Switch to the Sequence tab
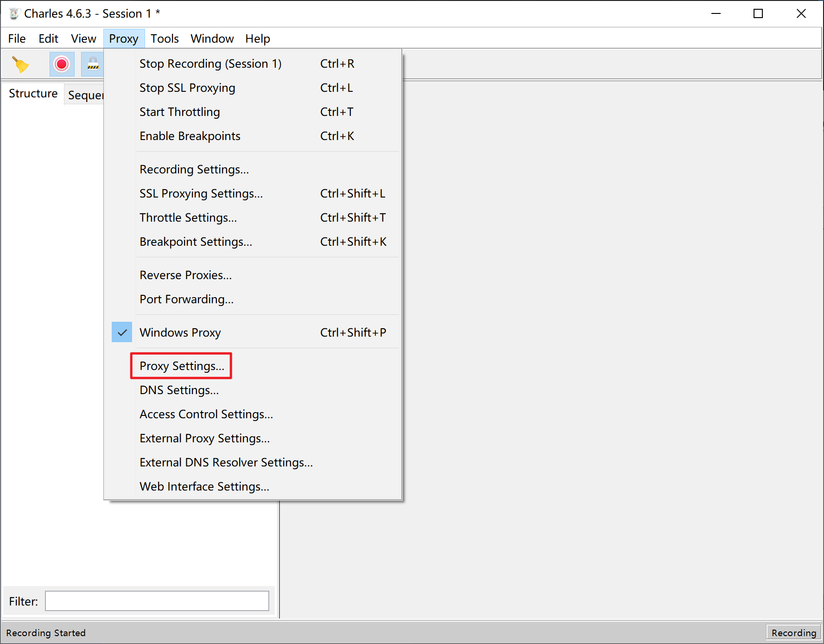824x644 pixels. coord(85,95)
